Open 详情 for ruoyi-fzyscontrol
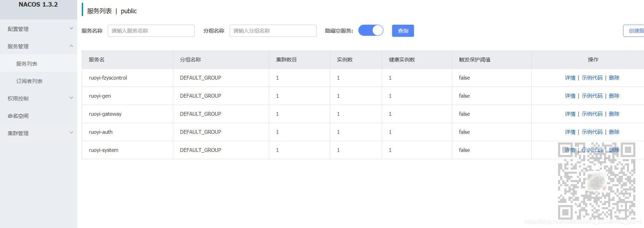Screen dimensions: 644x228 570,78
